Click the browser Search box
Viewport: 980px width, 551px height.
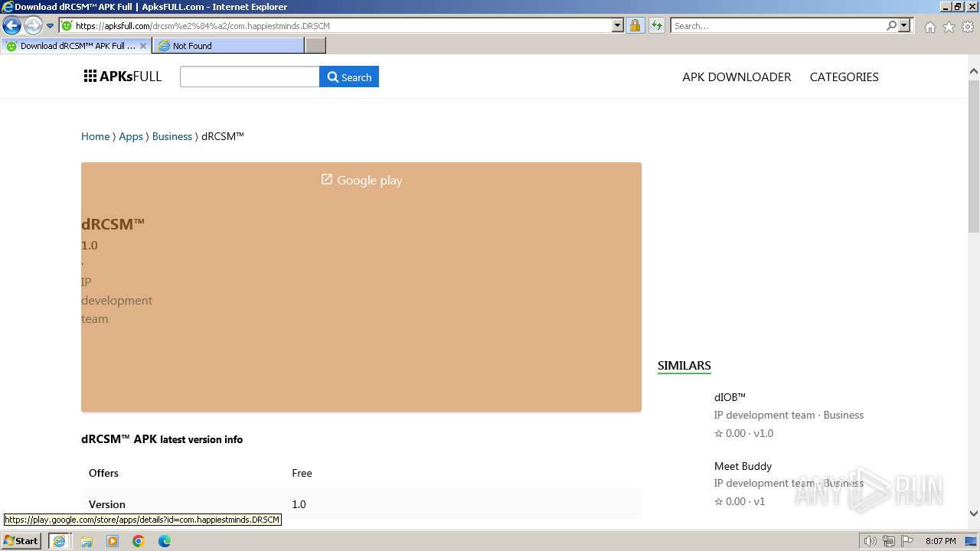(x=777, y=26)
